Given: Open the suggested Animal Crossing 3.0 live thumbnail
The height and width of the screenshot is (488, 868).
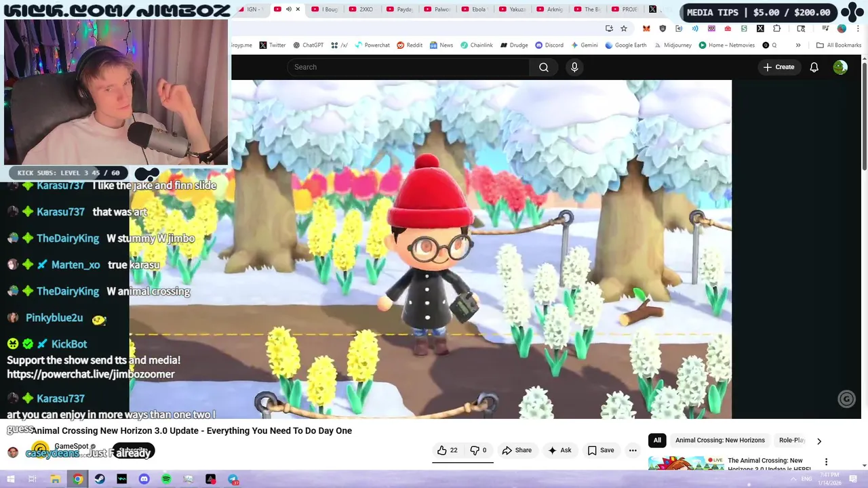Looking at the screenshot, I should click(686, 464).
